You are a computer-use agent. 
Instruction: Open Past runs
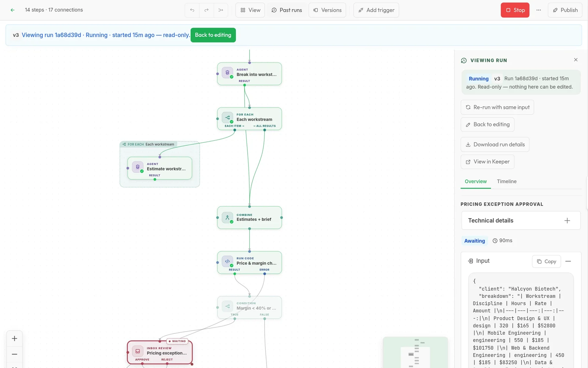coord(287,10)
